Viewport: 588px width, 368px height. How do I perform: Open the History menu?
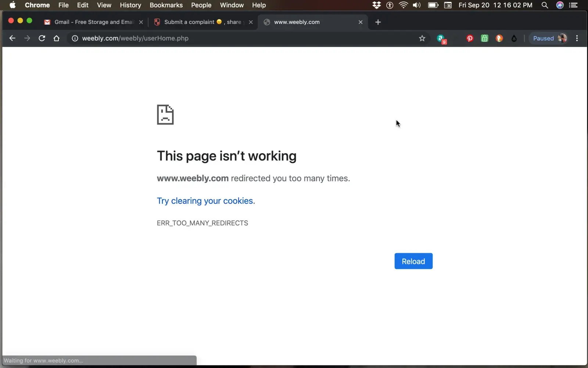[x=130, y=5]
